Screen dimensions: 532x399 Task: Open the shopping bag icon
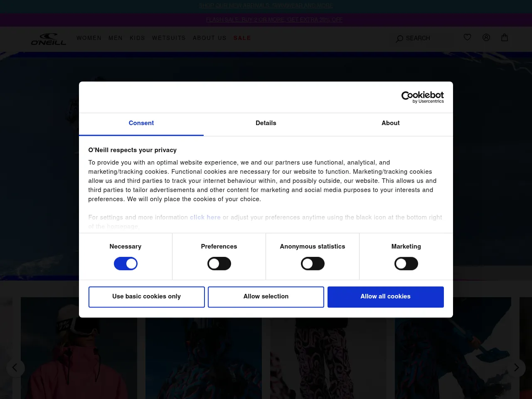(x=505, y=37)
